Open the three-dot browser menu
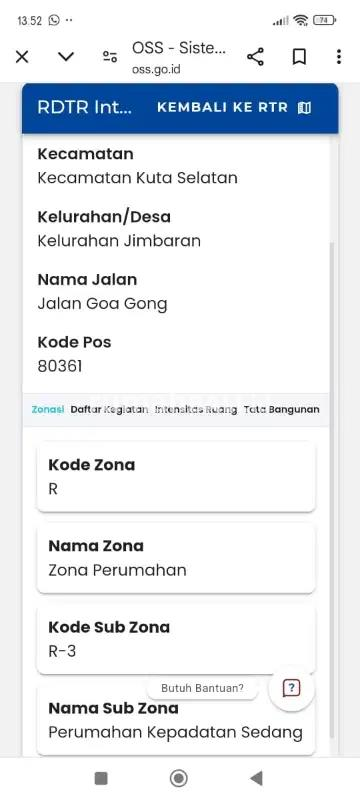The image size is (360, 800). [x=339, y=57]
